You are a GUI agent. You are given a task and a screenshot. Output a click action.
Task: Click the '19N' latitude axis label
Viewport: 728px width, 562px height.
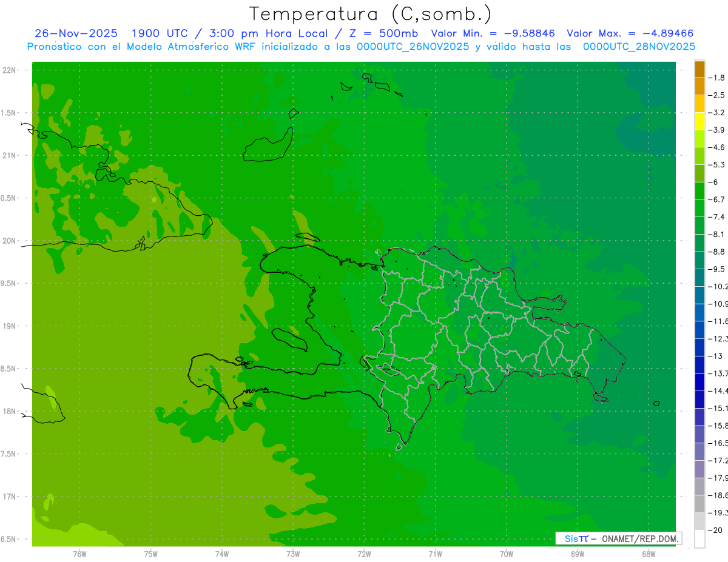(x=9, y=326)
